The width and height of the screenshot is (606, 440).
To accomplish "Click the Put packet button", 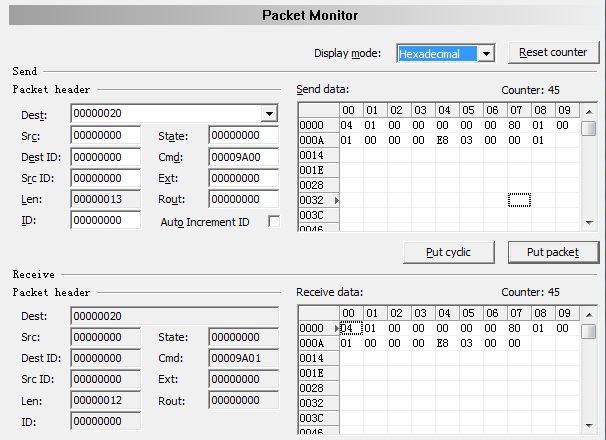I will [553, 252].
